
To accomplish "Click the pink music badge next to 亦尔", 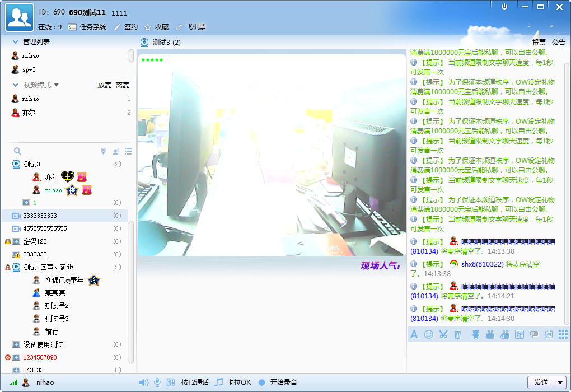I will (82, 177).
